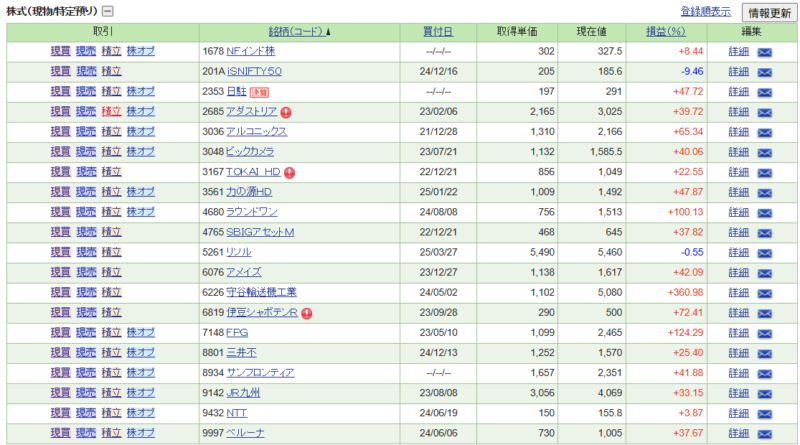Open the 登録順表示 link
Image resolution: width=800 pixels, height=445 pixels.
pyautogui.click(x=706, y=11)
